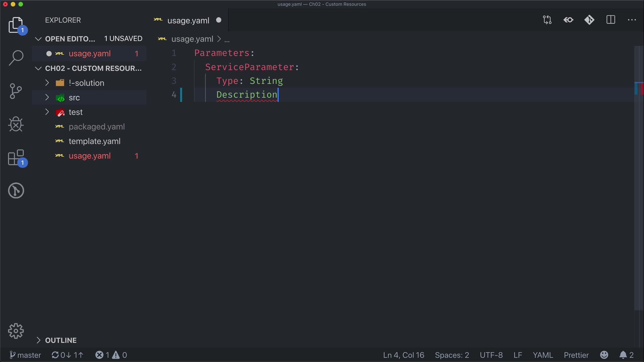Open the Spaces: 2 indentation setting
The height and width of the screenshot is (362, 644).
(451, 355)
